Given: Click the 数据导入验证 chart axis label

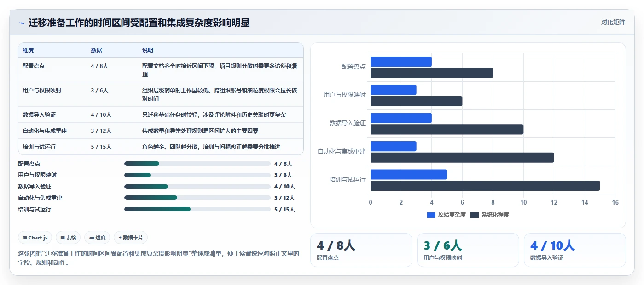Looking at the screenshot, I should 348,123.
